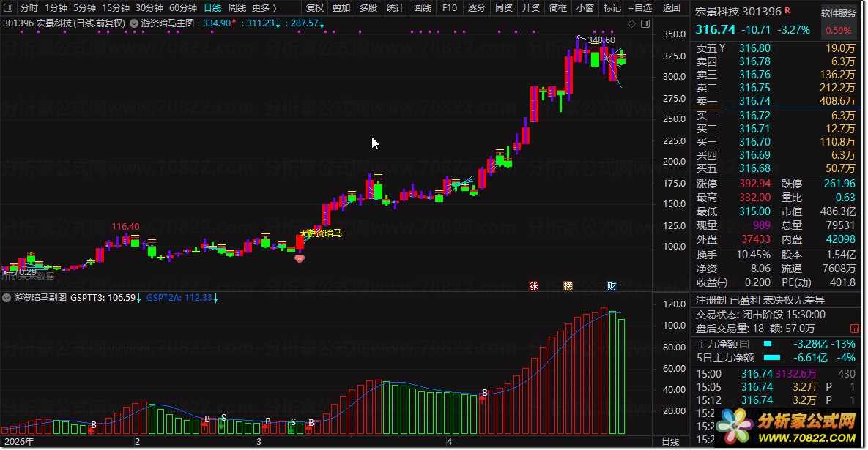The width and height of the screenshot is (868, 450).
Task: Click the pink heart signal marker
Action: 300,258
